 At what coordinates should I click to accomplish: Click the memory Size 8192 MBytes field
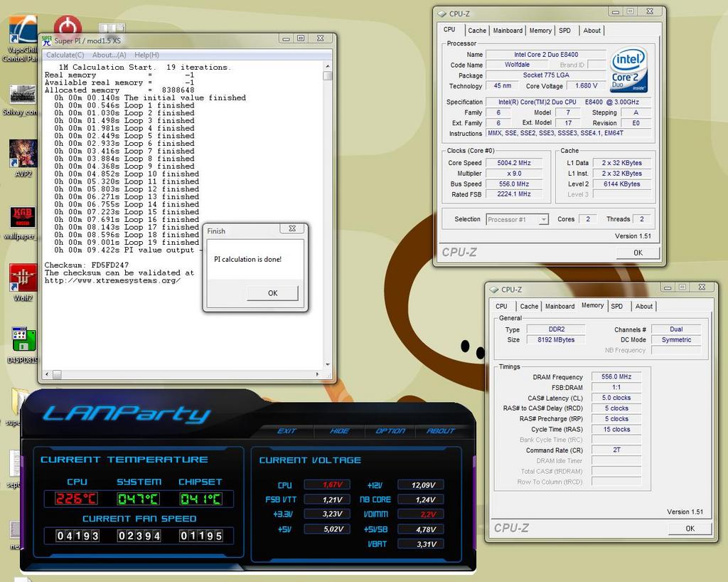pos(556,340)
